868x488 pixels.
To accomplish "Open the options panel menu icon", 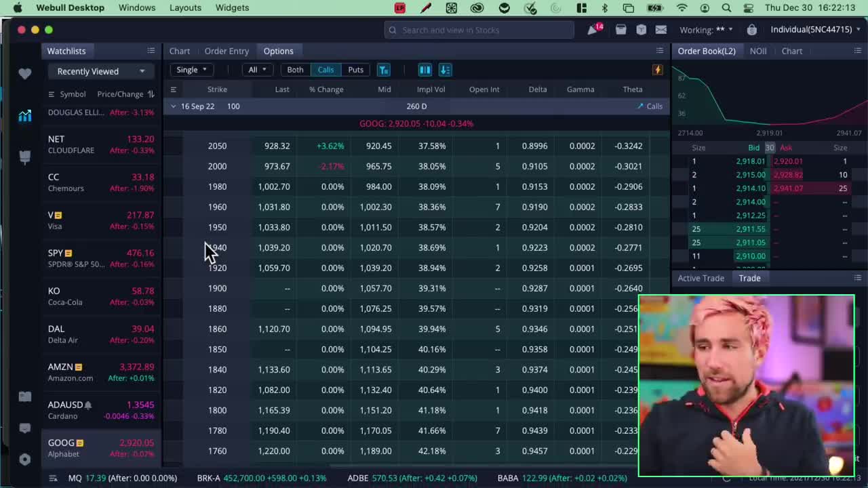I will pyautogui.click(x=660, y=51).
